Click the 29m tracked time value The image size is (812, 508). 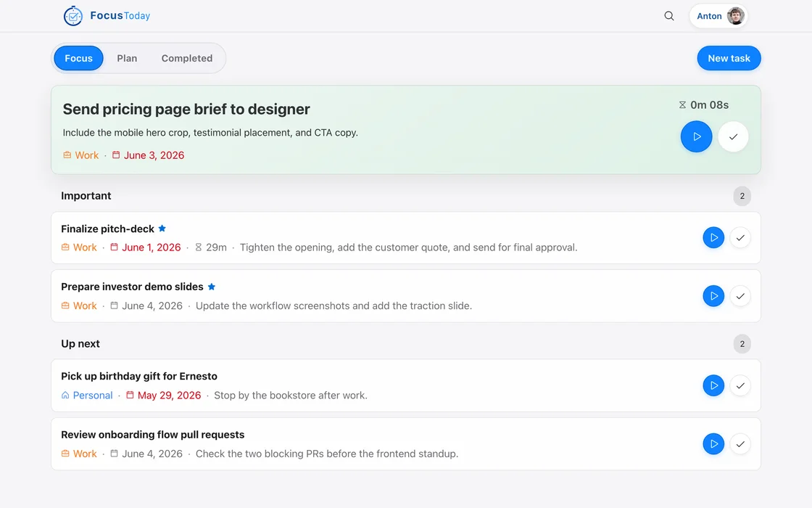click(217, 247)
